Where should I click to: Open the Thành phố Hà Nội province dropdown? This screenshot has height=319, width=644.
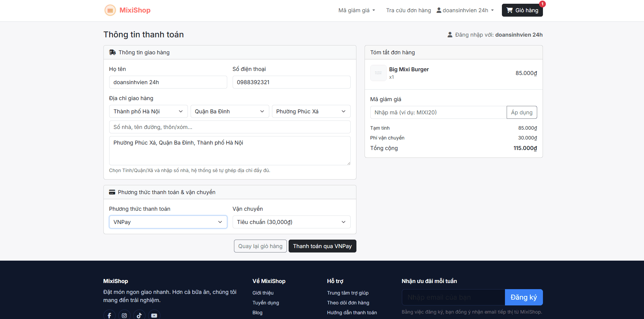(148, 111)
